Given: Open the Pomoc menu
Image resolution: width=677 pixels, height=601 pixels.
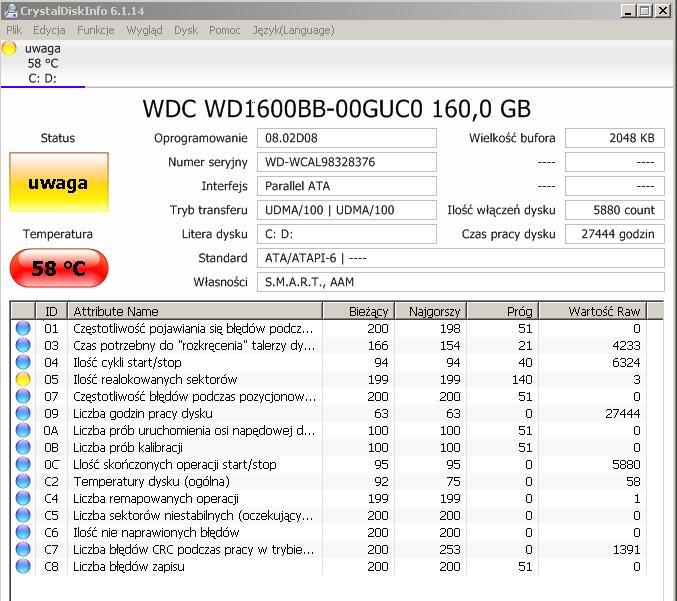Looking at the screenshot, I should [x=225, y=30].
